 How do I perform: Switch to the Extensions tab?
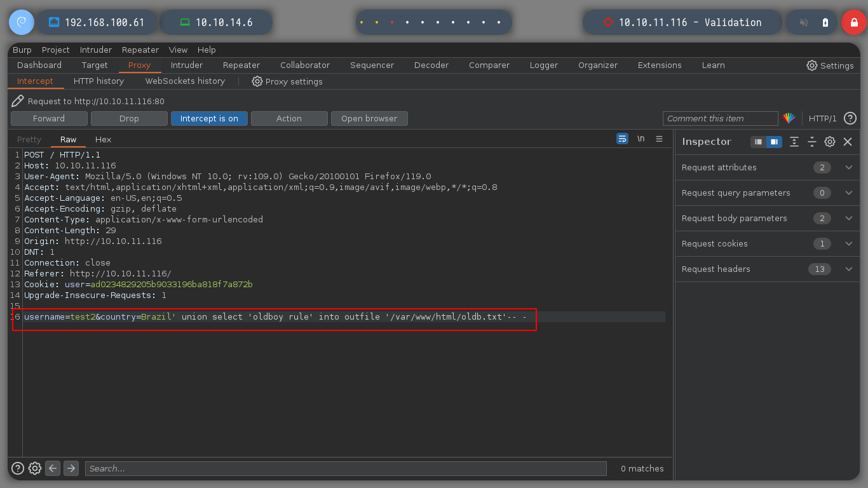click(x=660, y=65)
